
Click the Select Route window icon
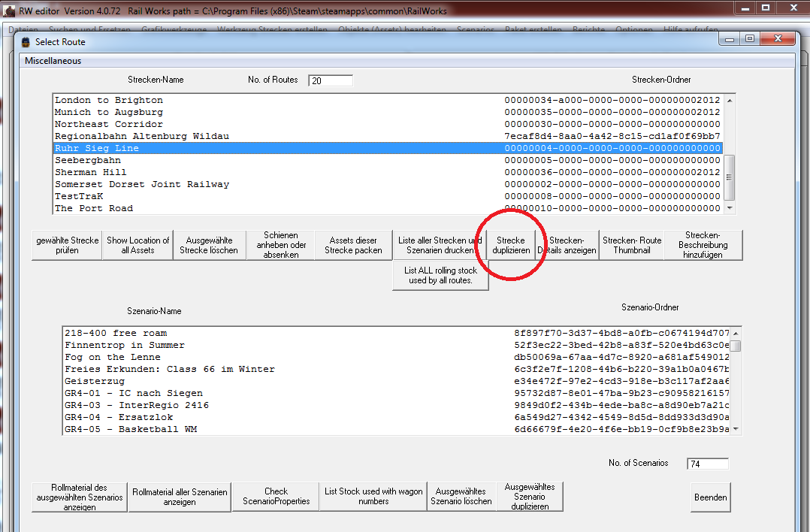[26, 42]
